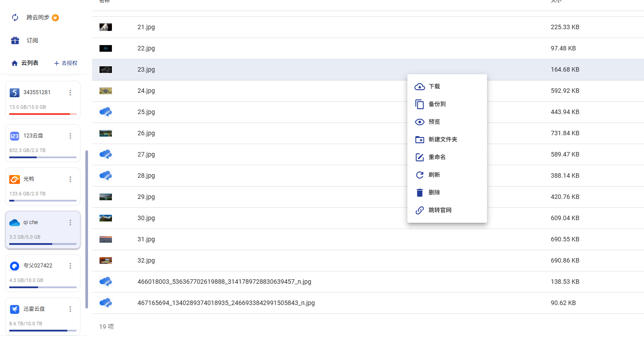The image size is (644, 343).
Task: Choose 备份到 from the context menu
Action: click(x=447, y=104)
